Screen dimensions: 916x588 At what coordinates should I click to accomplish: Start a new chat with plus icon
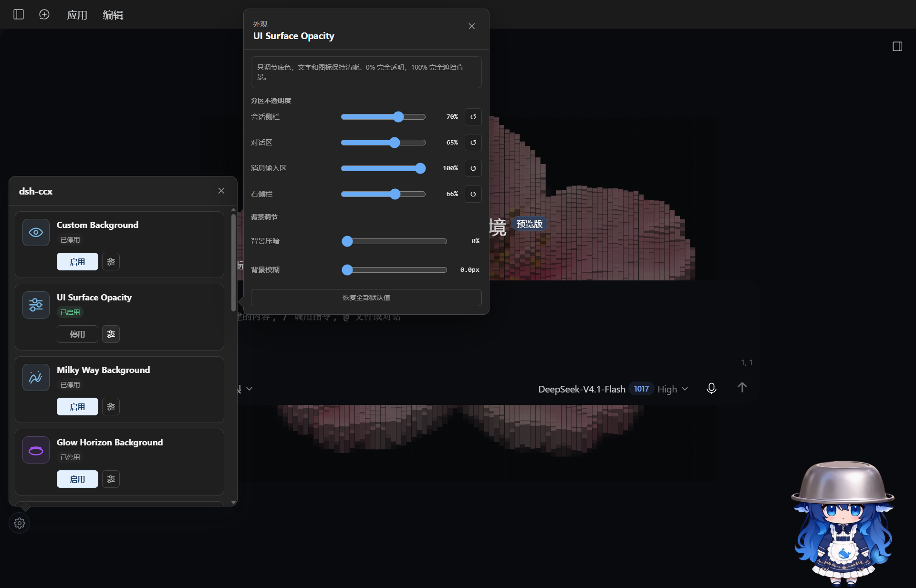pyautogui.click(x=44, y=14)
